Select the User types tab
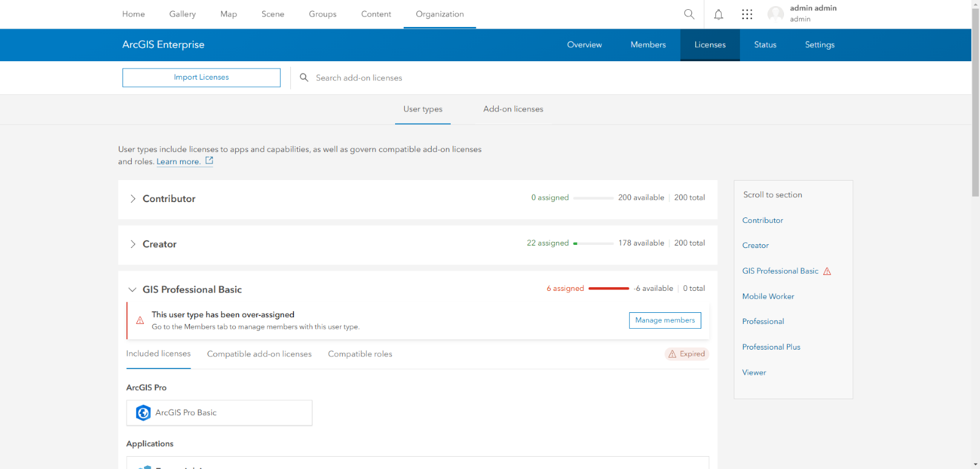Screen dimensions: 980x469 pyautogui.click(x=423, y=109)
